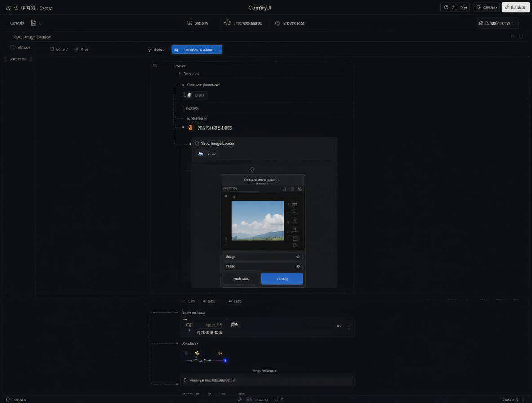Click the status bar icon at bottom-left corner
Screen dimensions: 532x403
point(8,399)
